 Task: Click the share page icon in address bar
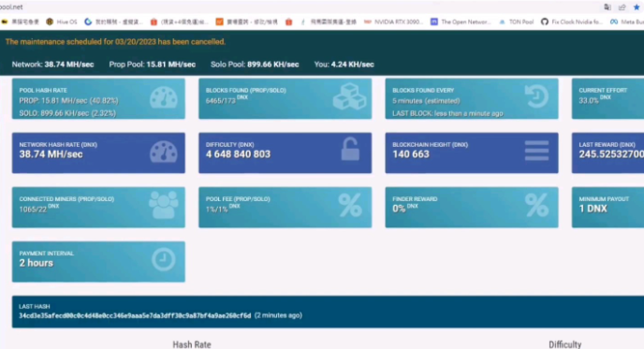(x=622, y=7)
